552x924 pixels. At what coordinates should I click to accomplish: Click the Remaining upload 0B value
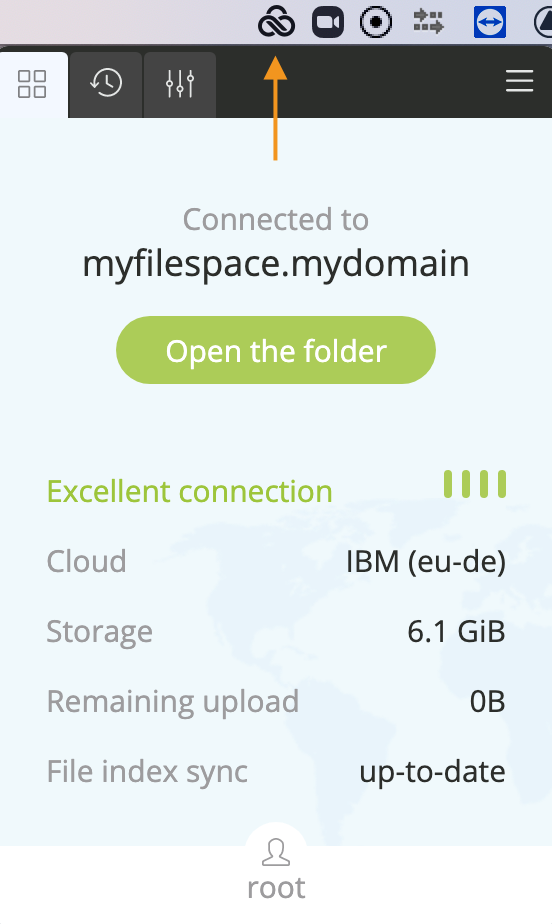487,701
